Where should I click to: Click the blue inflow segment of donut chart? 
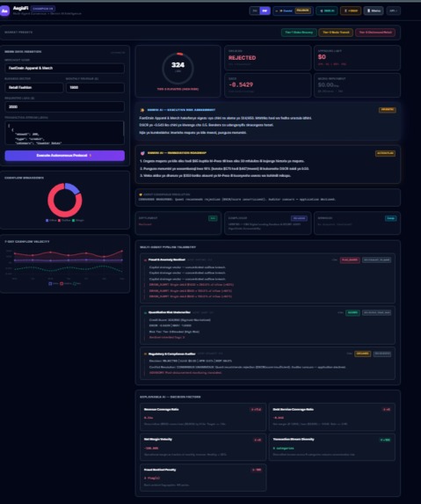73,188
